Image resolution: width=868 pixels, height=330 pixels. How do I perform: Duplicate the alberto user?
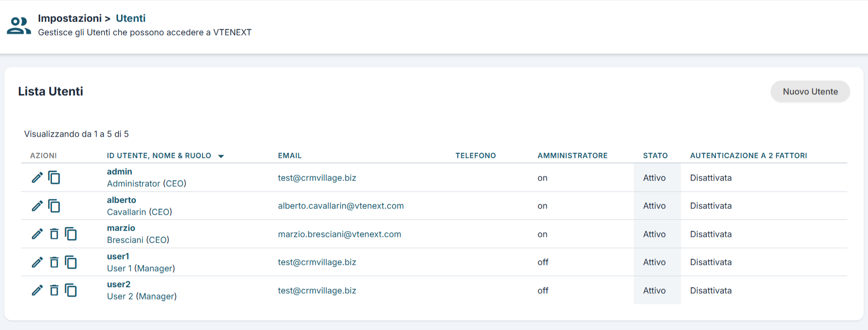tap(54, 206)
